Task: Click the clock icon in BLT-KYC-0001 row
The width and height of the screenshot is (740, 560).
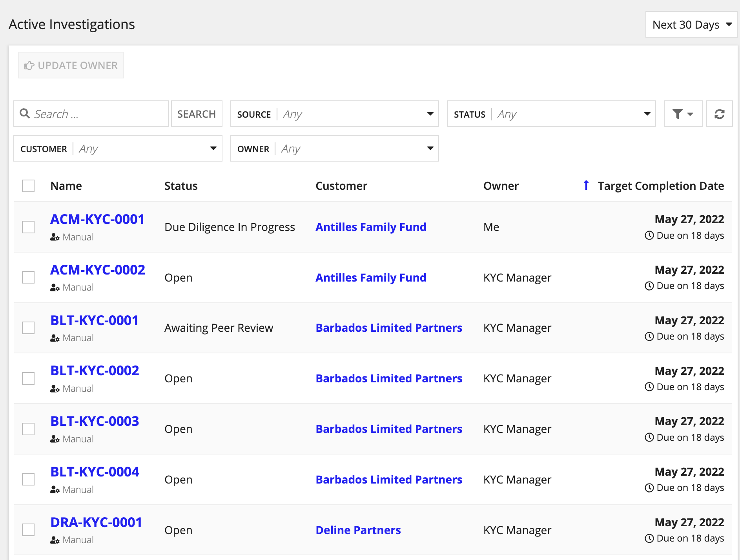Action: pos(649,336)
